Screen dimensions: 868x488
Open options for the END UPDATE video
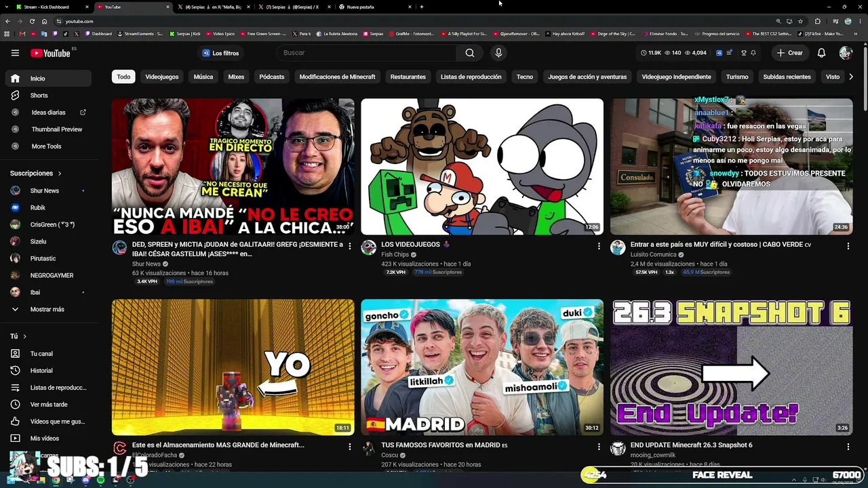coord(848,447)
